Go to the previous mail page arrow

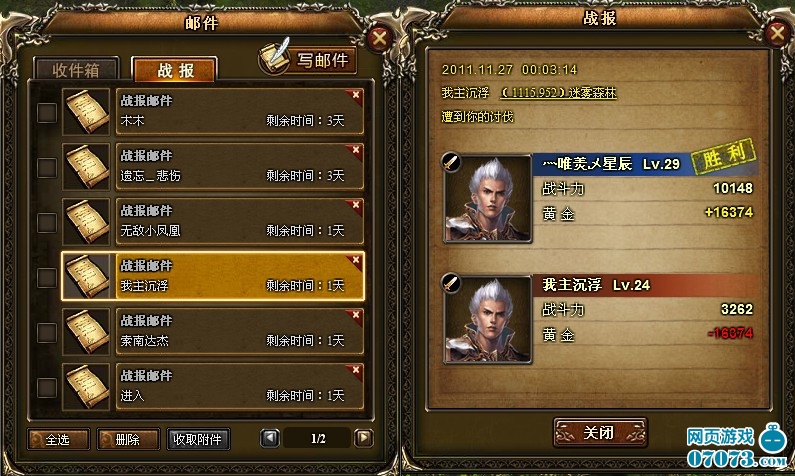270,438
